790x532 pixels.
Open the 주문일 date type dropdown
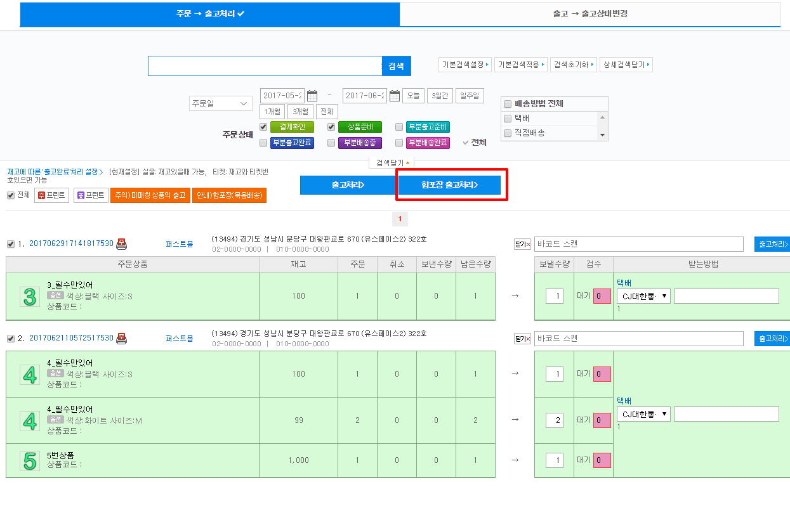(220, 103)
